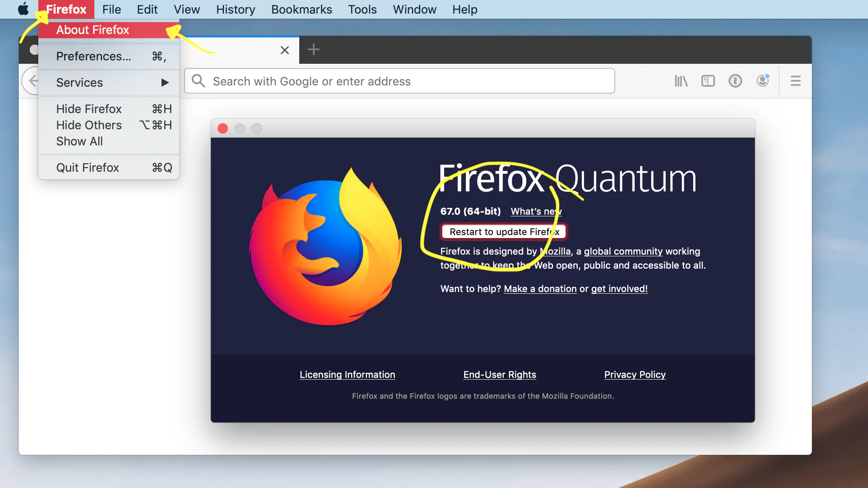The image size is (868, 488).
Task: Close the About Firefox dialog
Action: coord(223,128)
